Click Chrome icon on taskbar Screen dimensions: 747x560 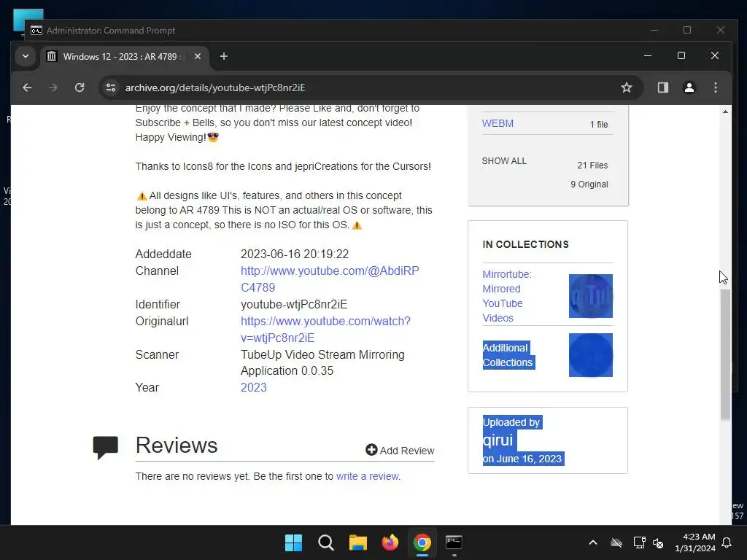(422, 542)
